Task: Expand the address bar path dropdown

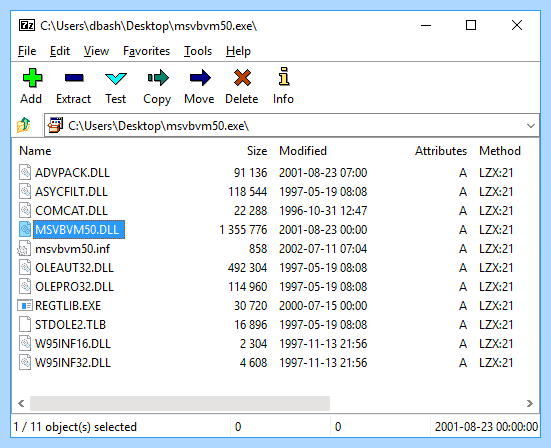Action: [531, 125]
